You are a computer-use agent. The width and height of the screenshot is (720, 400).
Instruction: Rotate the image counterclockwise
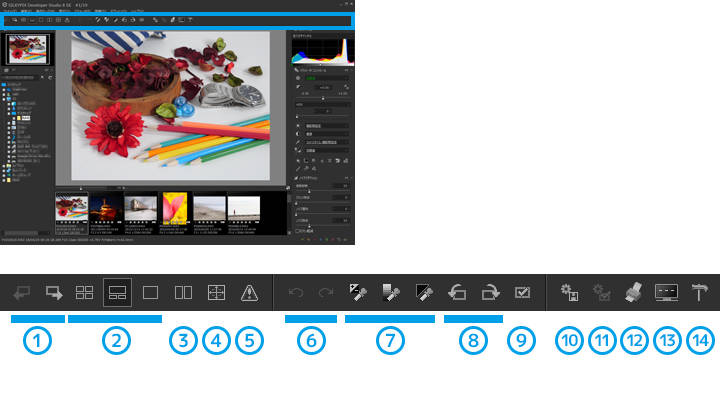pos(458,293)
